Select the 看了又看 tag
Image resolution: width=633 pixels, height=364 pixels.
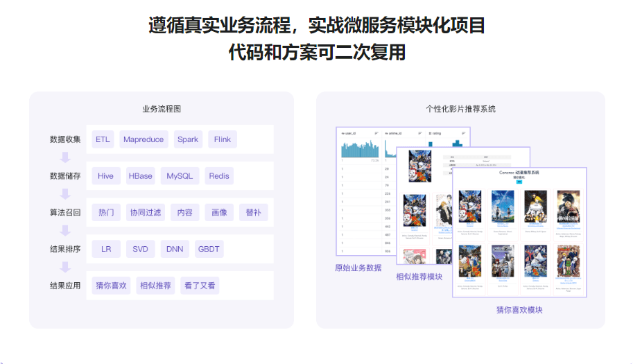pyautogui.click(x=200, y=286)
